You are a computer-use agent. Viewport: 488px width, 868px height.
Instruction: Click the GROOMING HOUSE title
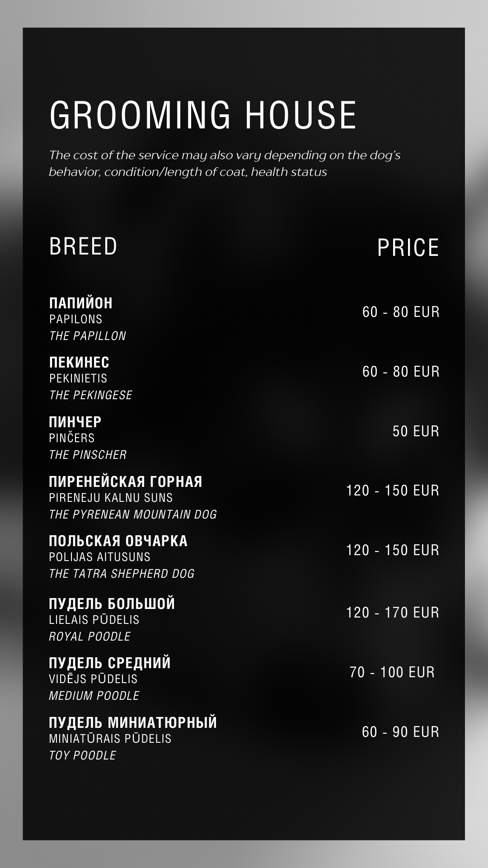coord(203,115)
